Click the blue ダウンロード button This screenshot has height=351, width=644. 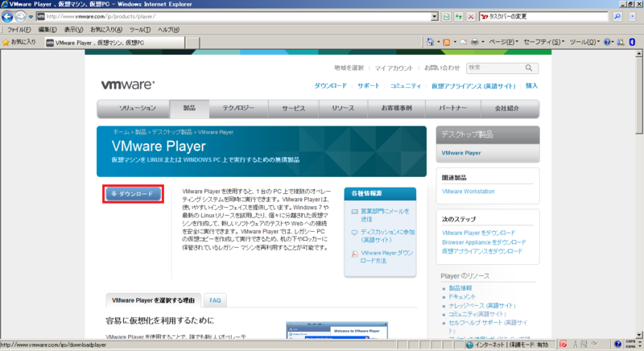click(134, 194)
